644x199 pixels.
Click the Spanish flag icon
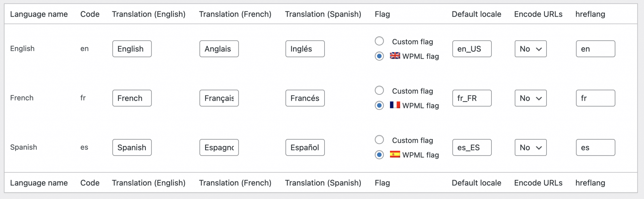395,154
